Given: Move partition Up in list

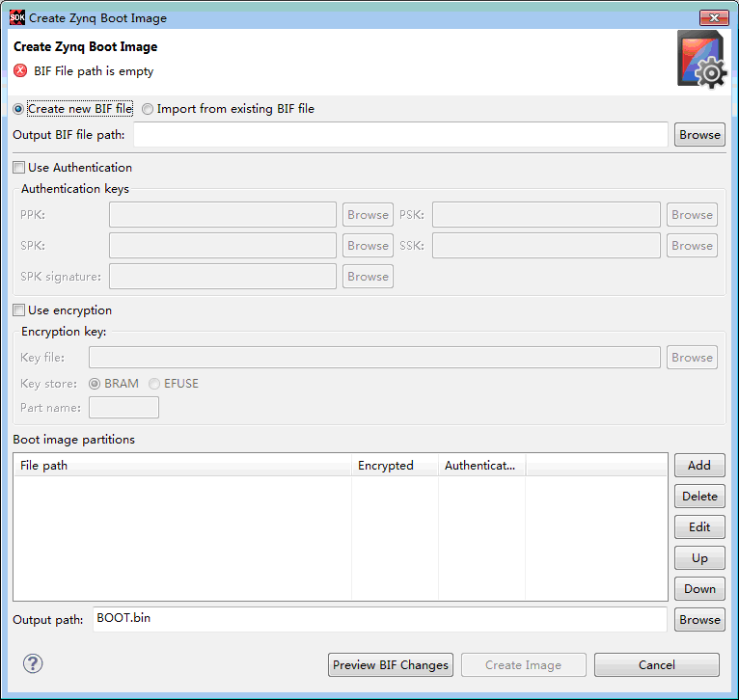Looking at the screenshot, I should [x=699, y=558].
